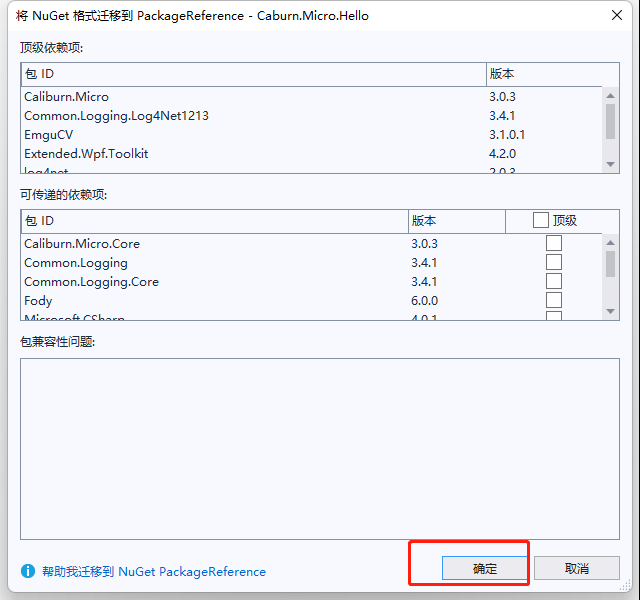Select the Common.Logging.Core package name
The image size is (640, 600).
tap(91, 282)
